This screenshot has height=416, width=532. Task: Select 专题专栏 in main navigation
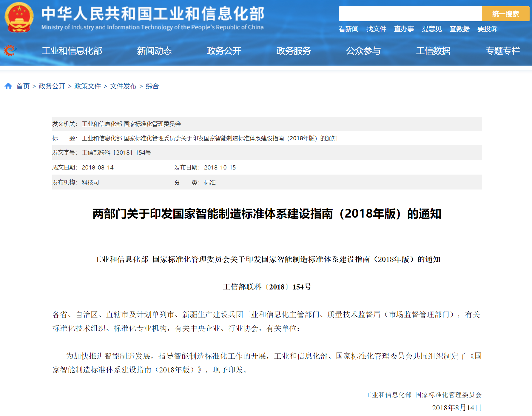[x=503, y=51]
